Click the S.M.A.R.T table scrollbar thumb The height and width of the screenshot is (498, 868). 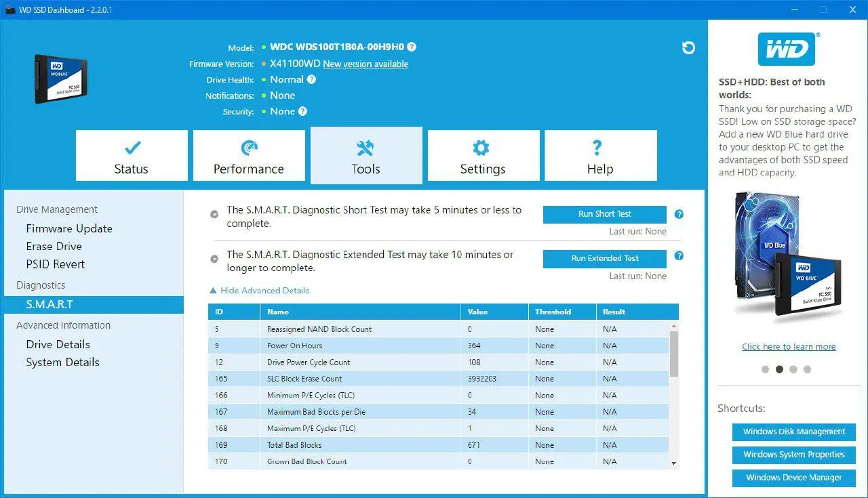tap(674, 353)
